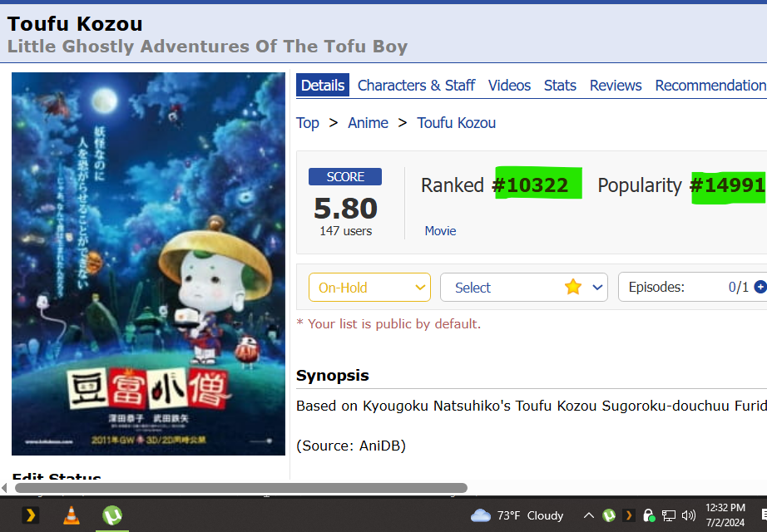Click the Toufu Kozou poster image
767x532 pixels.
[x=148, y=264]
